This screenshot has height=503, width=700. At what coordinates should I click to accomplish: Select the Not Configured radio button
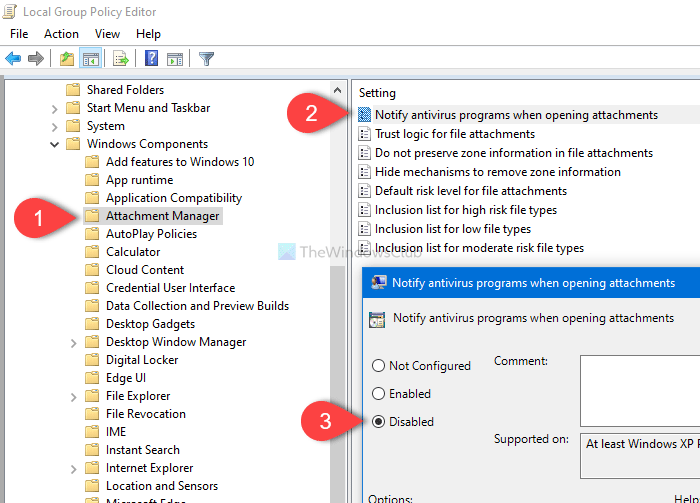378,366
